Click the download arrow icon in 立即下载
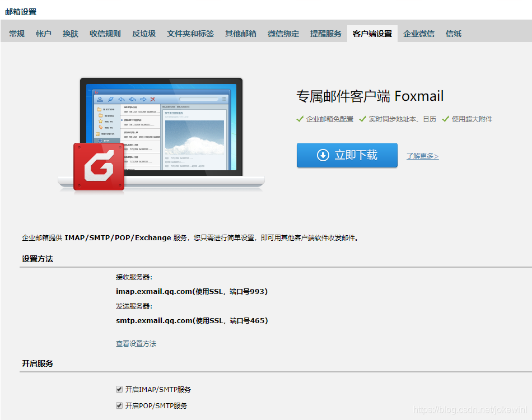This screenshot has height=420, width=532. [x=323, y=155]
